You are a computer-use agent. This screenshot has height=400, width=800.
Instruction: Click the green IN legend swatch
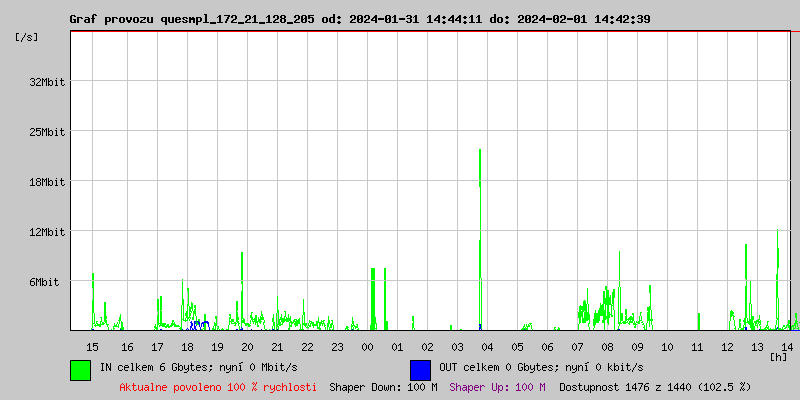point(80,369)
